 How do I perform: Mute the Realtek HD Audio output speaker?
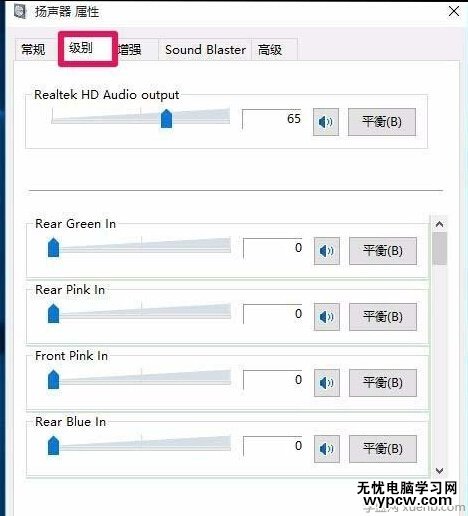pyautogui.click(x=326, y=122)
